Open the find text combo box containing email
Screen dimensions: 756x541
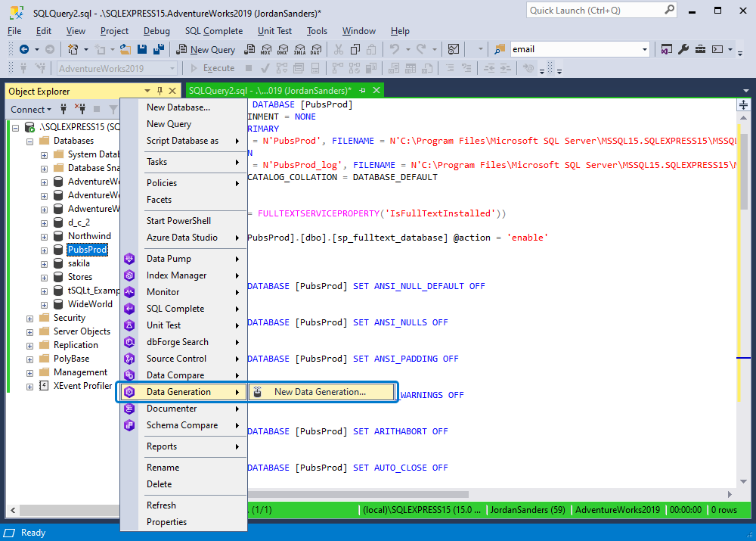(x=580, y=49)
